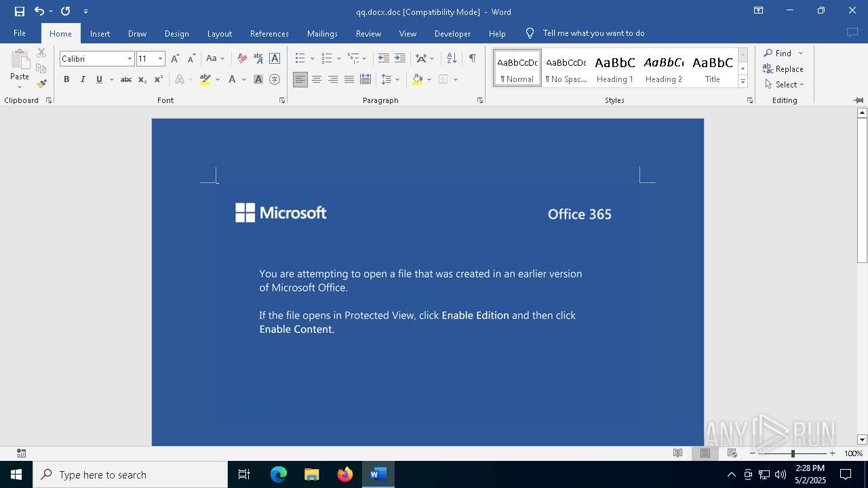Screen dimensions: 868x488
Task: Undo the last action
Action: (x=39, y=11)
